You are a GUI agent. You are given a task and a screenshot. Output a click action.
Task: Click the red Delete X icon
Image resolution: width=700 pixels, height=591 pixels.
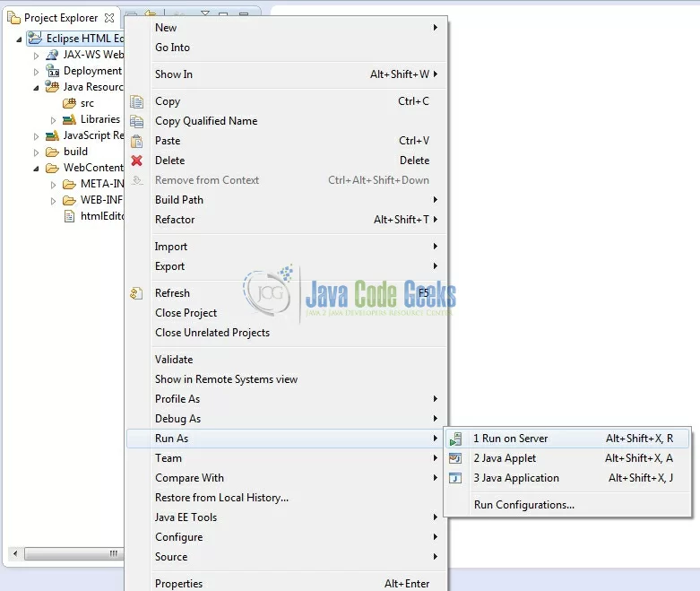click(x=136, y=161)
